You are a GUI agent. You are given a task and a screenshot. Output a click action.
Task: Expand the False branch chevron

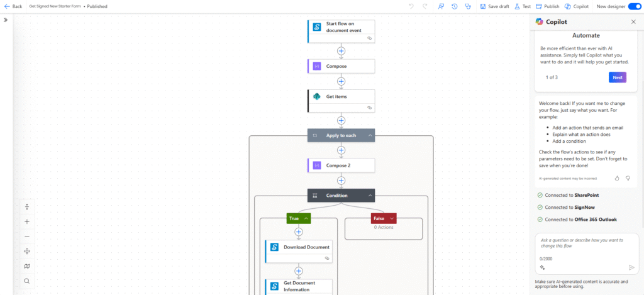392,218
